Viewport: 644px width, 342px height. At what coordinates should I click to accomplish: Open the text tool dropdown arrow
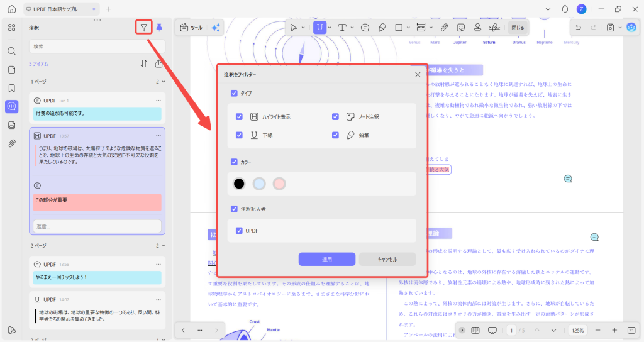coord(352,28)
